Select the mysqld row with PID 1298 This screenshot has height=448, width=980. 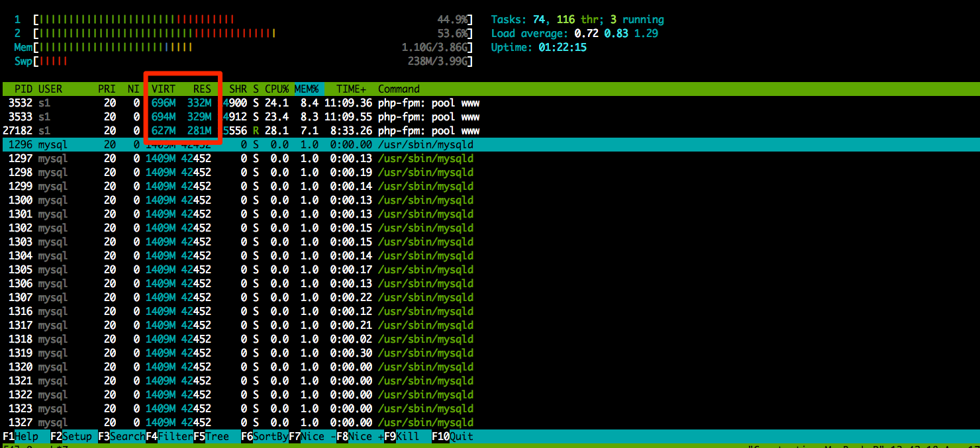tap(490, 173)
